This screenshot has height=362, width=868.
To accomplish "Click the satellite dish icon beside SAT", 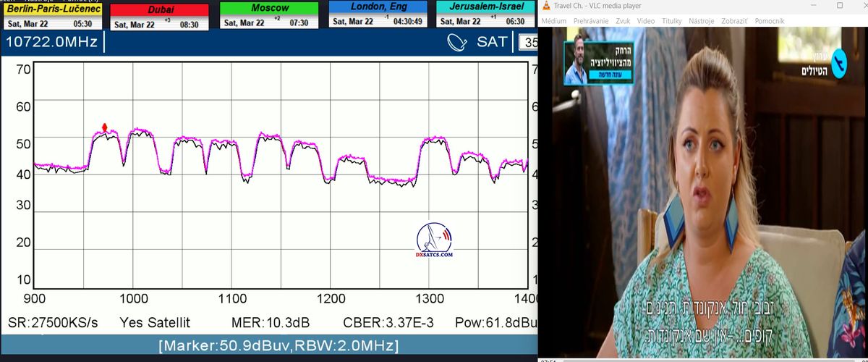I will 459,43.
